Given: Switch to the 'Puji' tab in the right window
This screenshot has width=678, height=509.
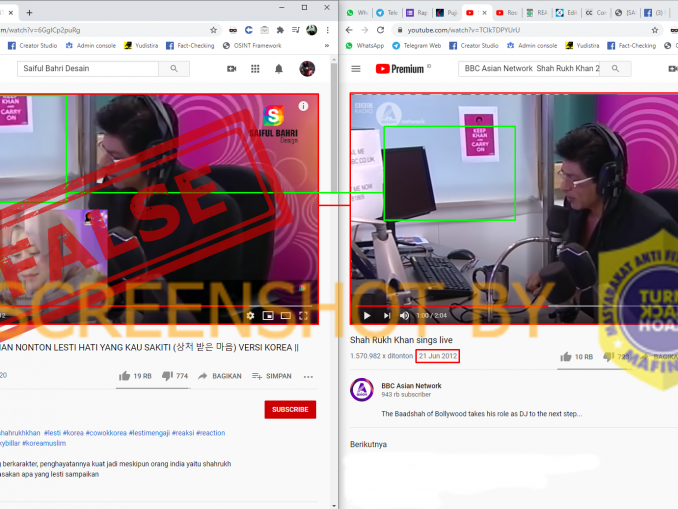Looking at the screenshot, I should [447, 13].
